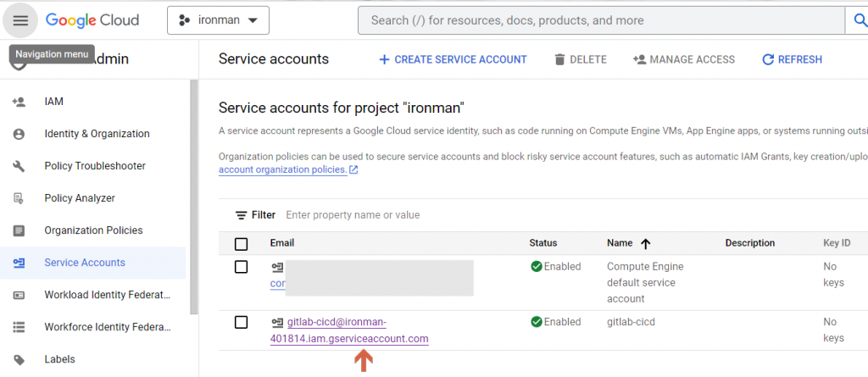Open Workload Identity Federation page
The height and width of the screenshot is (377, 868).
tap(107, 295)
